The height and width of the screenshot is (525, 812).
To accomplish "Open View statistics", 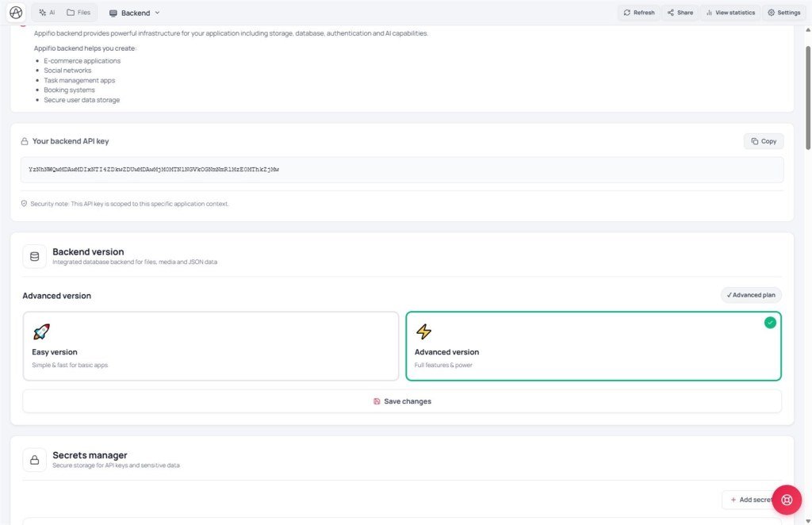I will pos(730,13).
